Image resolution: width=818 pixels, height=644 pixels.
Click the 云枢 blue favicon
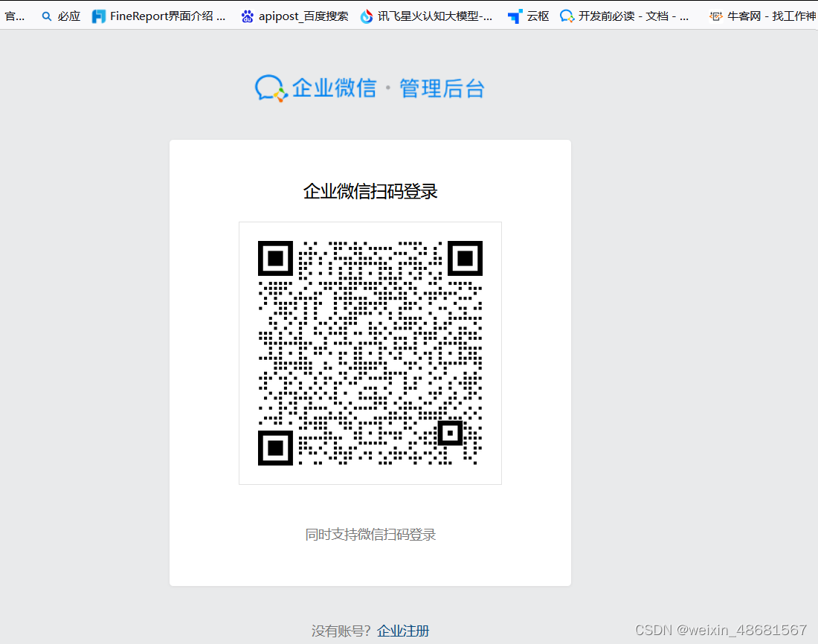[x=515, y=16]
